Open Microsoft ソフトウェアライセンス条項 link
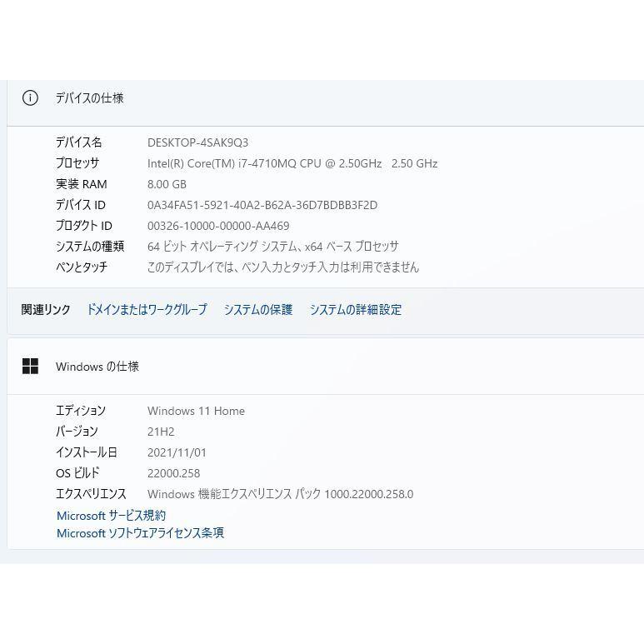 tap(140, 533)
